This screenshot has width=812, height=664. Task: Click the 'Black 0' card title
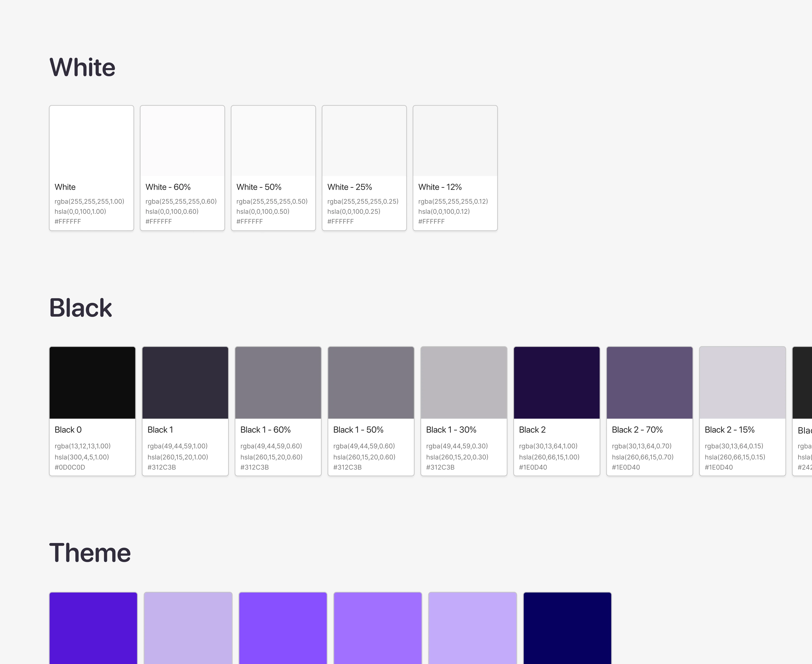(x=68, y=430)
